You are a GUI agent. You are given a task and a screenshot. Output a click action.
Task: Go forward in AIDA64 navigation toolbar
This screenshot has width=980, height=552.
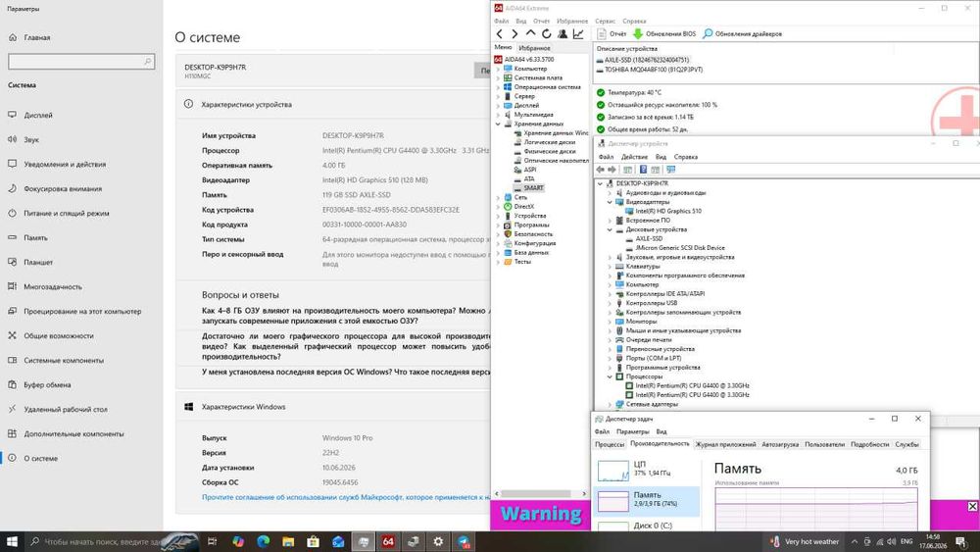514,33
